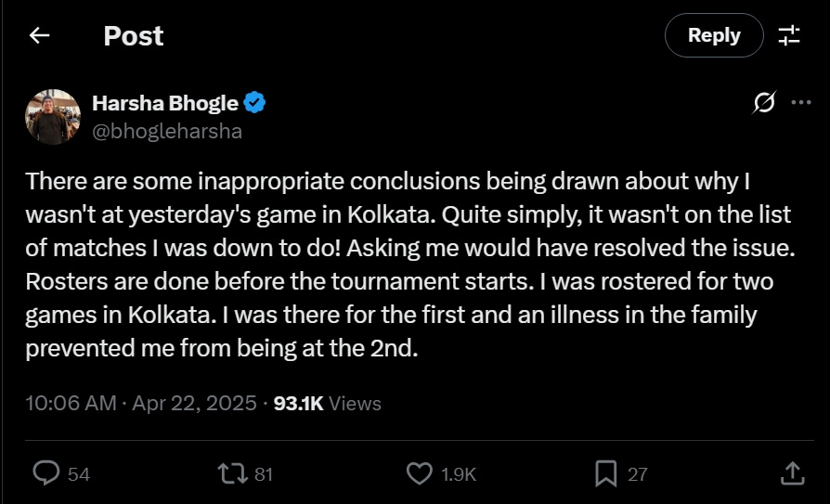Click the blue verified badge
The height and width of the screenshot is (504, 830).
[255, 103]
